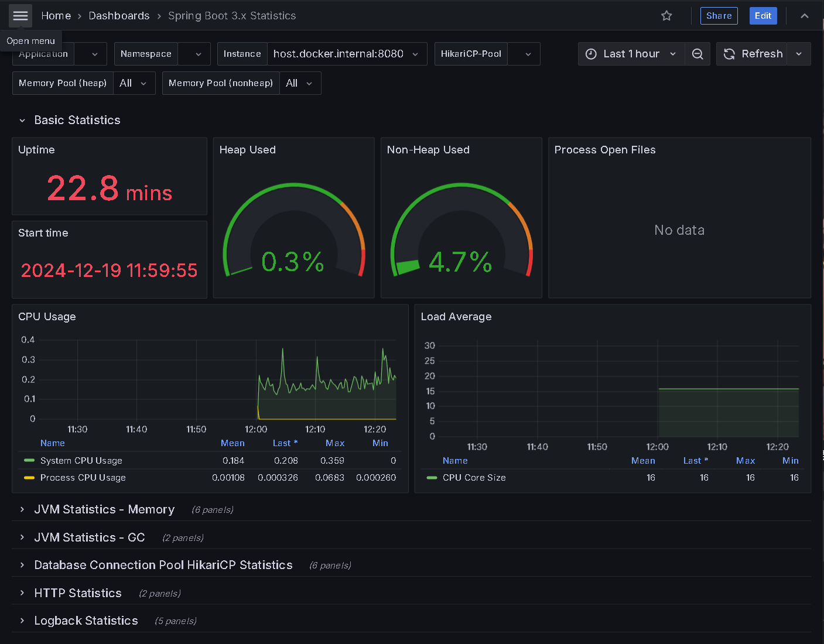Open the hamburger main menu
The image size is (824, 644).
(x=20, y=16)
